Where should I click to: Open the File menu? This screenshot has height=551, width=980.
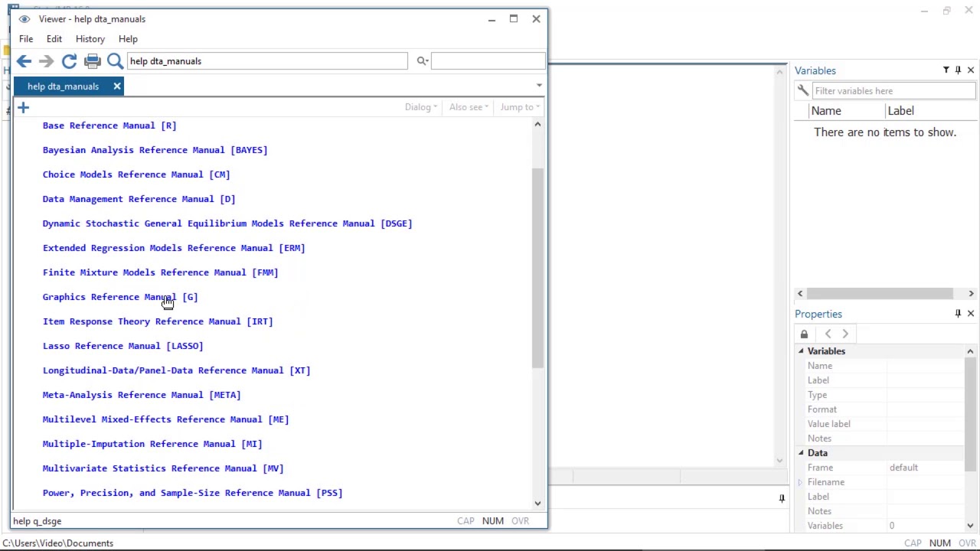coord(26,39)
